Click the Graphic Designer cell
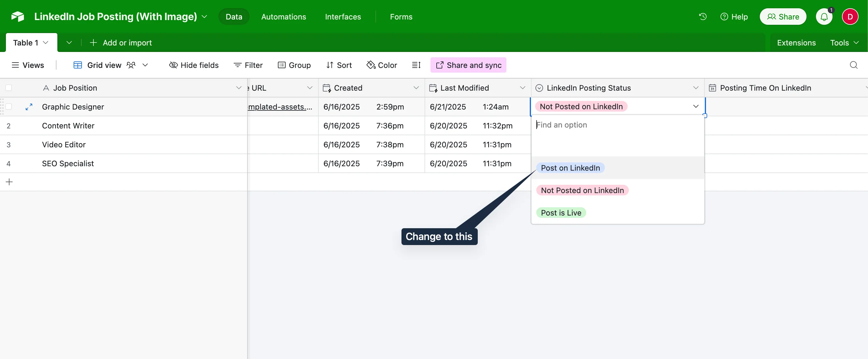Image resolution: width=868 pixels, height=359 pixels. 143,107
